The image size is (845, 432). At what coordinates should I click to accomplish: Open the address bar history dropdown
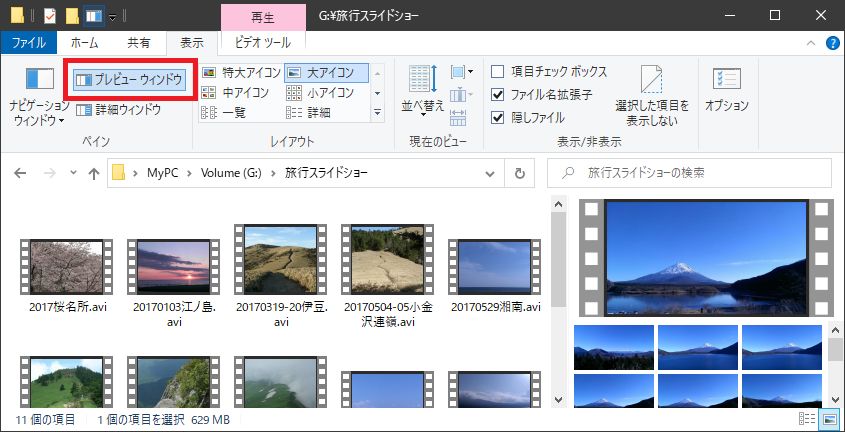point(490,173)
